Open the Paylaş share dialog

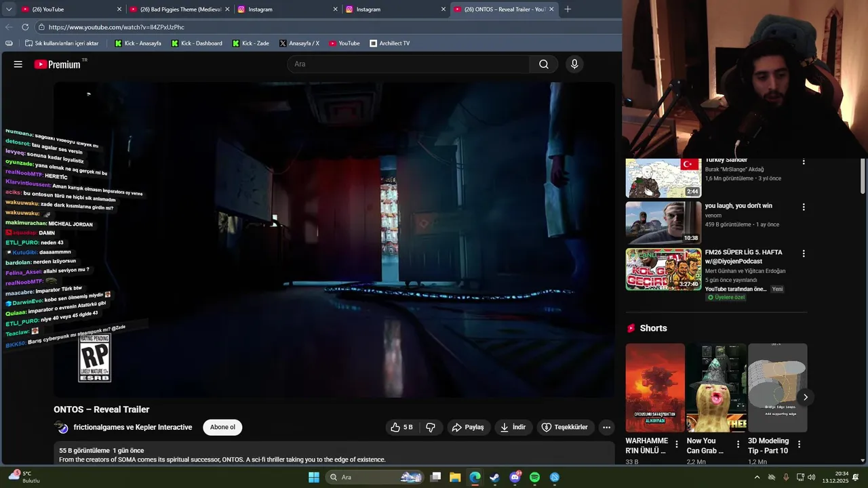click(x=468, y=428)
